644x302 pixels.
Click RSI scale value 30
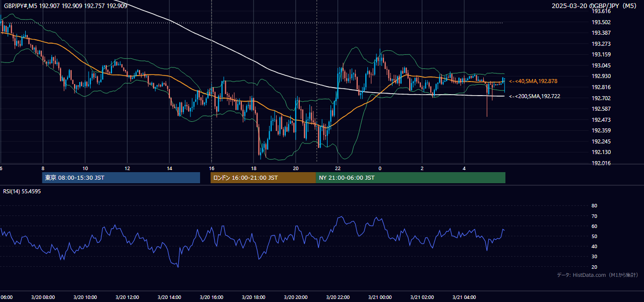pos(594,256)
